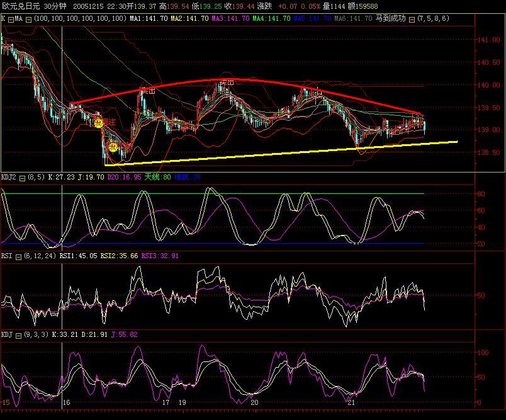506x420 pixels.
Task: Click date marker 19 on time axis
Action: coord(183,402)
